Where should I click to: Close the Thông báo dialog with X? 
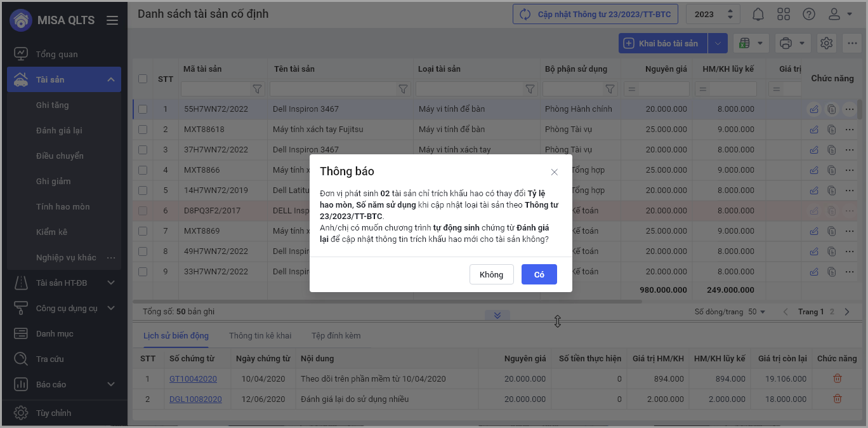[554, 172]
